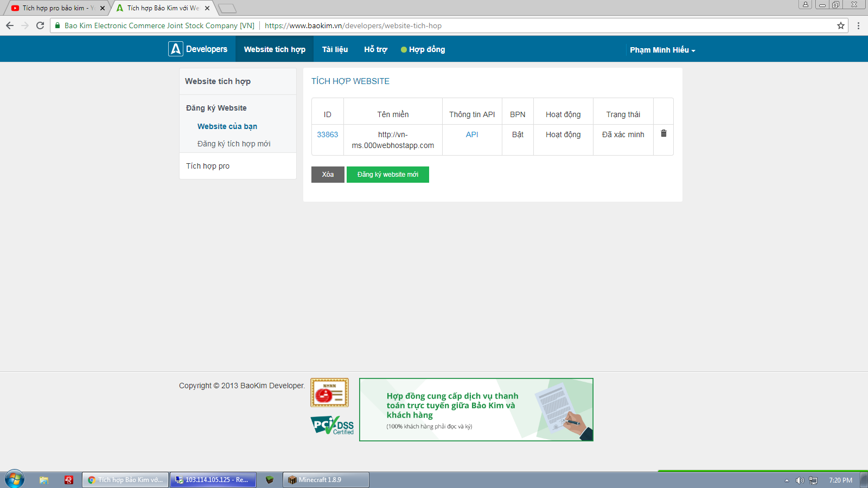Switch to 103.114.105.125 remote desktop taskbar item
The image size is (868, 488).
coord(213,480)
